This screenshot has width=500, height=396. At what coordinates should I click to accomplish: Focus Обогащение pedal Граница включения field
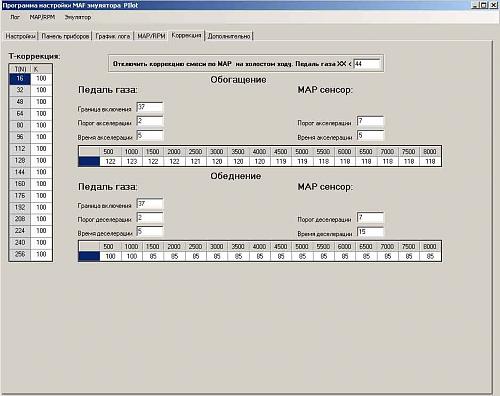(x=150, y=107)
